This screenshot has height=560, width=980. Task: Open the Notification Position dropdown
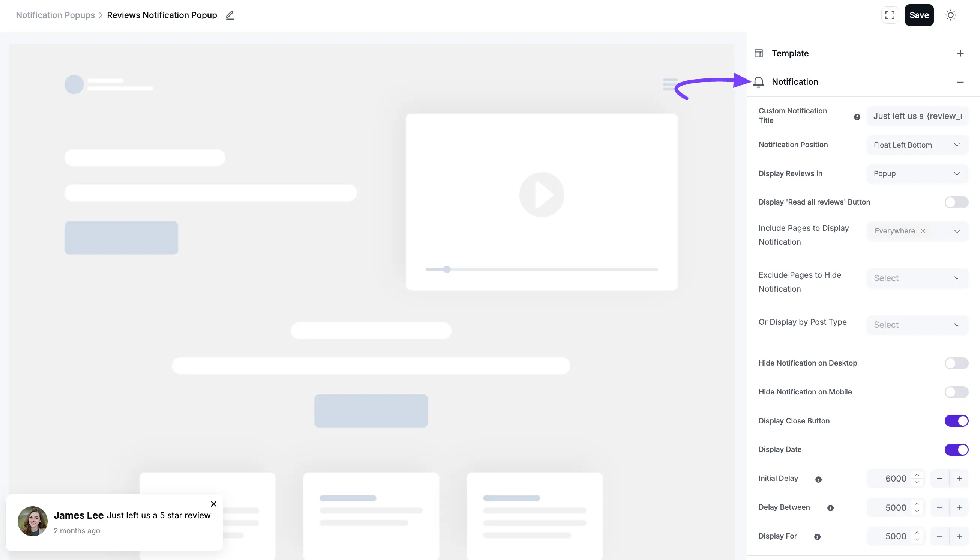(917, 145)
